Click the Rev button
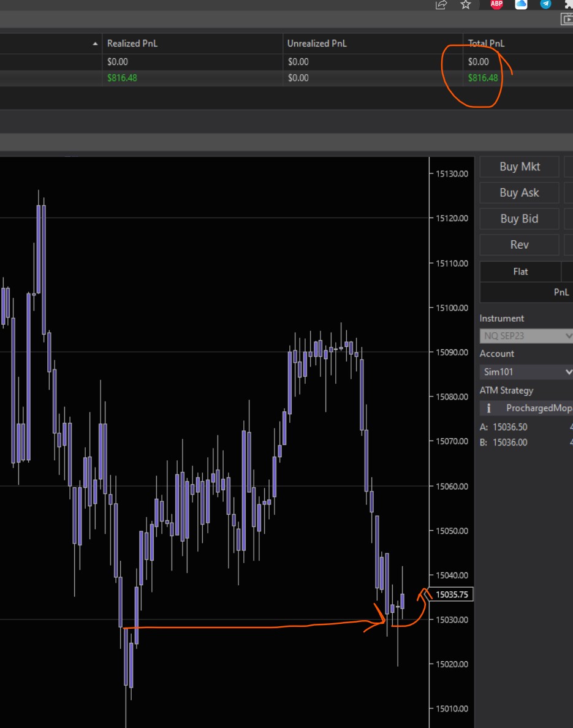573x728 pixels. pyautogui.click(x=519, y=245)
